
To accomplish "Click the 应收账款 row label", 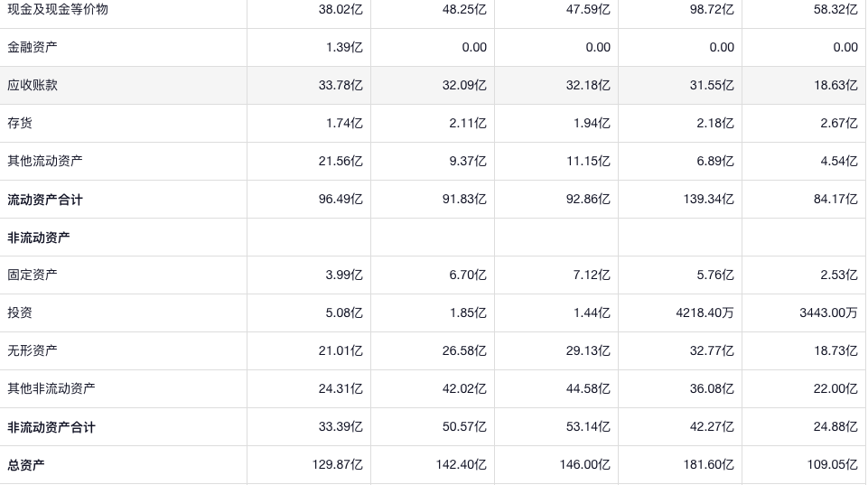I will 33,86.
